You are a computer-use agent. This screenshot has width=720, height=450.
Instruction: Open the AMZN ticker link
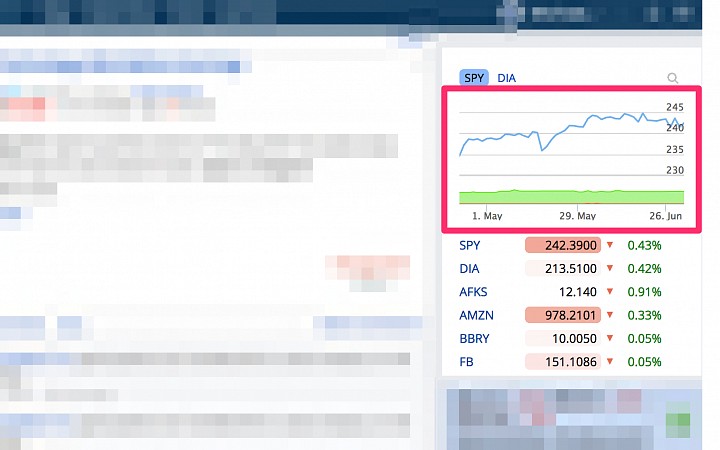476,315
